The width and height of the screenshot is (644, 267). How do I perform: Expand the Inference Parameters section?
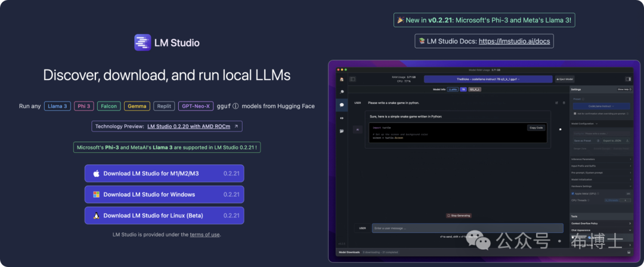(x=600, y=159)
